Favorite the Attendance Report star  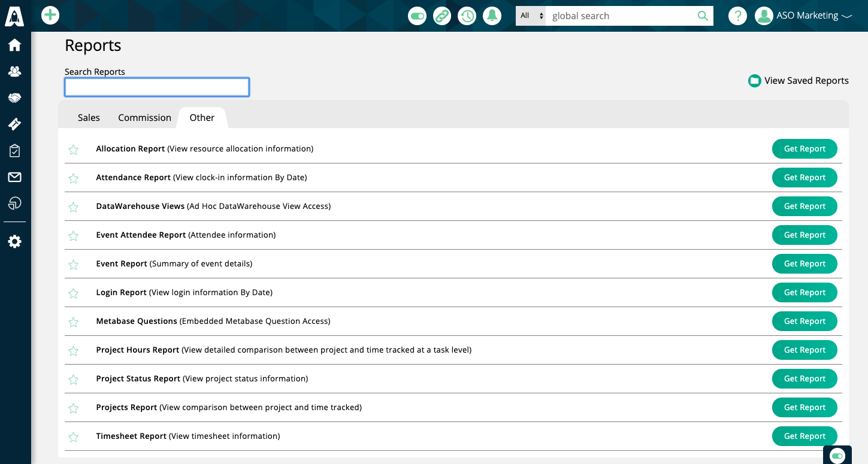73,178
